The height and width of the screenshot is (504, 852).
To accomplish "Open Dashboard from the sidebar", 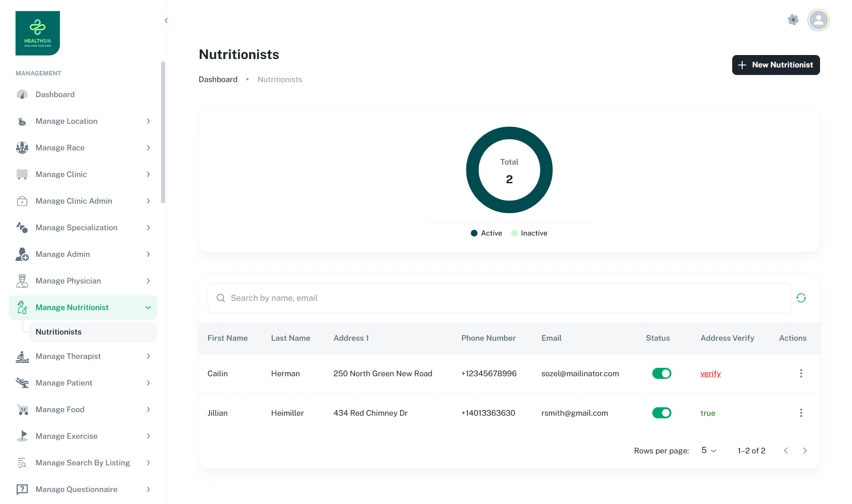I will click(x=55, y=94).
